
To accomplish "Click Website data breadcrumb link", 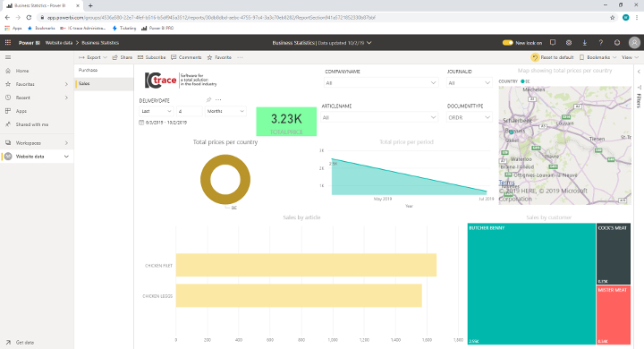I will coord(59,43).
